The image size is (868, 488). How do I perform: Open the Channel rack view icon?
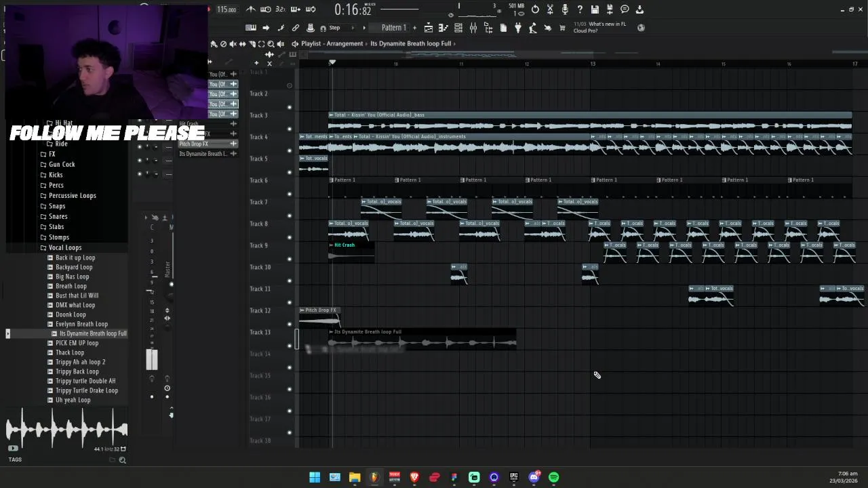pyautogui.click(x=458, y=28)
